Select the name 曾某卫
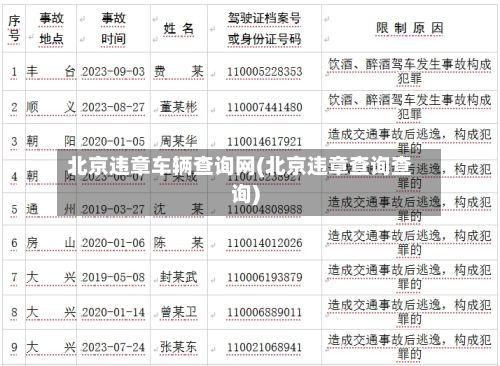 point(178,312)
